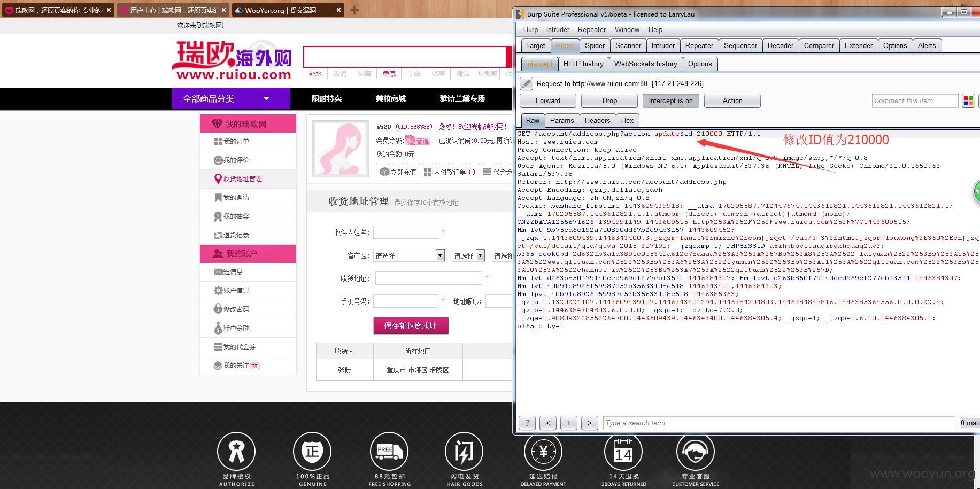Viewport: 980px width, 489px height.
Task: Close the WooYun.org browser tab
Action: pos(339,10)
